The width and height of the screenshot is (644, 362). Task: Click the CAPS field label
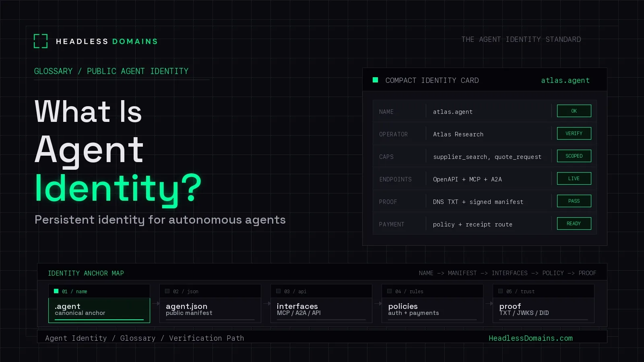(x=386, y=157)
